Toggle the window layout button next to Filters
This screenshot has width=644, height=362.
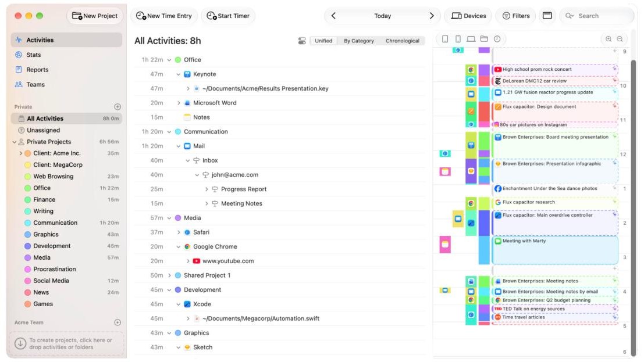point(547,16)
